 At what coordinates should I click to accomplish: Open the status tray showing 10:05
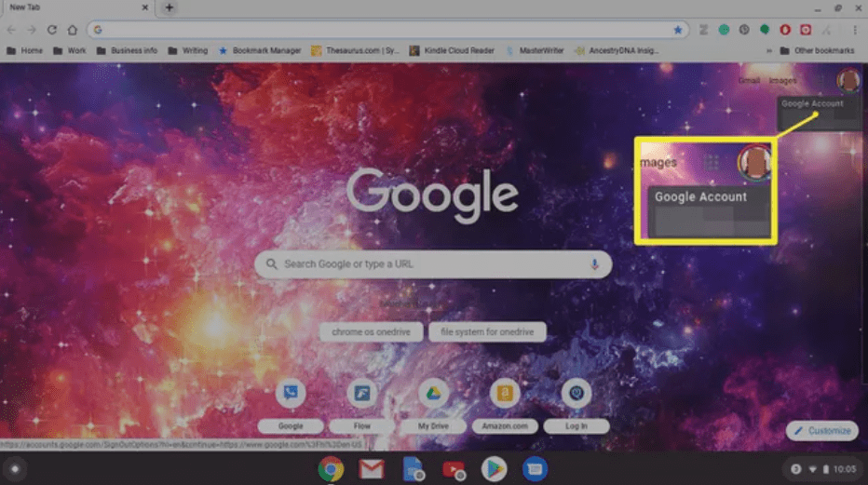823,469
